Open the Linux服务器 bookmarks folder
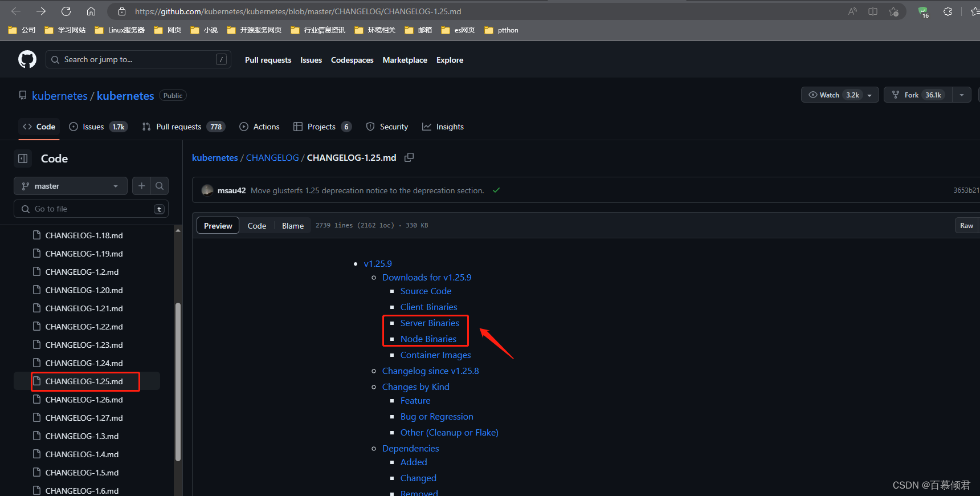Image resolution: width=980 pixels, height=496 pixels. click(x=120, y=30)
